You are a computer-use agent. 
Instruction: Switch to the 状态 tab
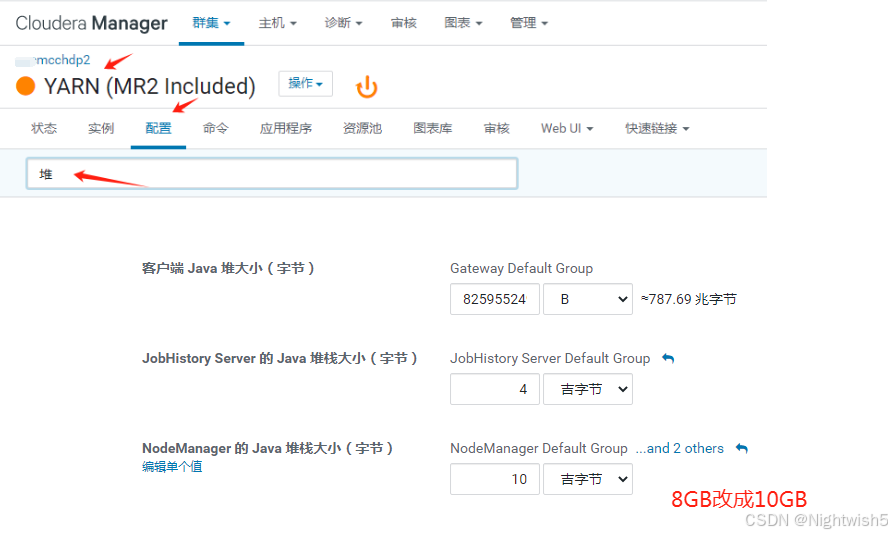[44, 128]
